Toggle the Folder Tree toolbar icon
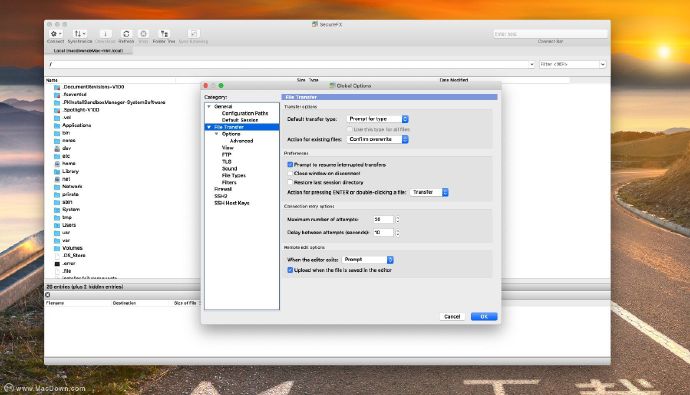 coord(164,34)
